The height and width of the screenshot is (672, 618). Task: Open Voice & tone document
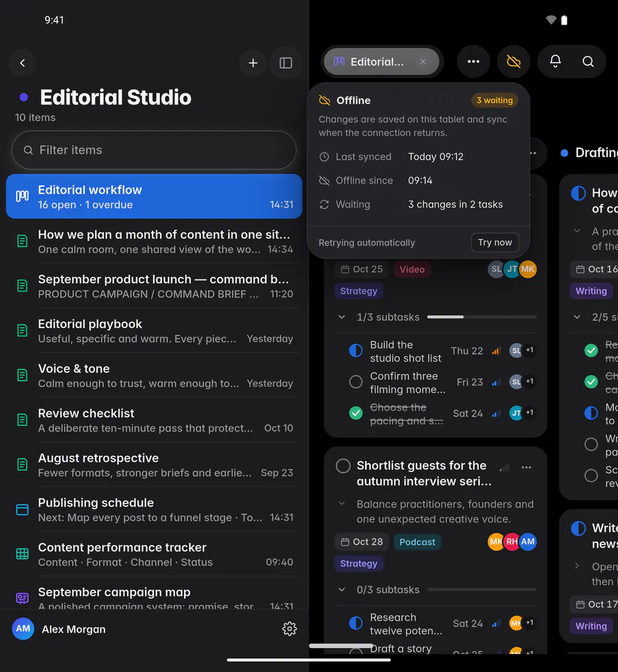tap(154, 375)
